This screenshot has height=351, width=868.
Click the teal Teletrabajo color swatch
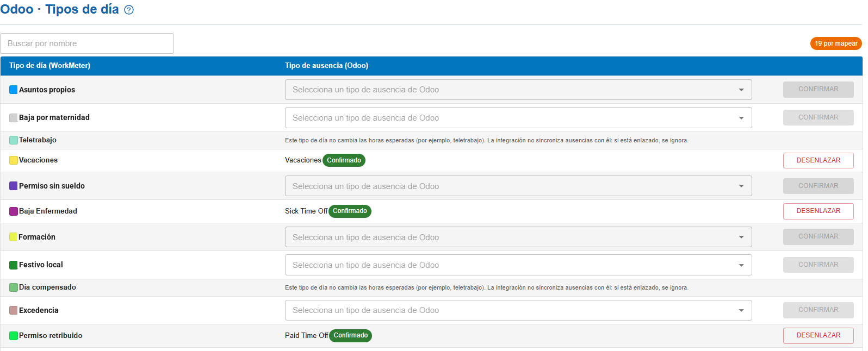tap(14, 140)
